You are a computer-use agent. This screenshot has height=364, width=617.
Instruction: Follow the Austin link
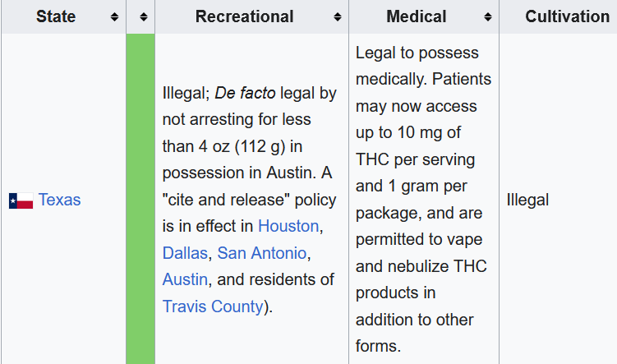[x=185, y=279]
